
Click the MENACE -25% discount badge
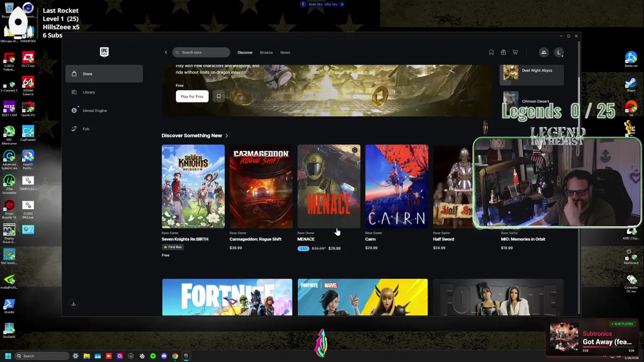coord(303,248)
